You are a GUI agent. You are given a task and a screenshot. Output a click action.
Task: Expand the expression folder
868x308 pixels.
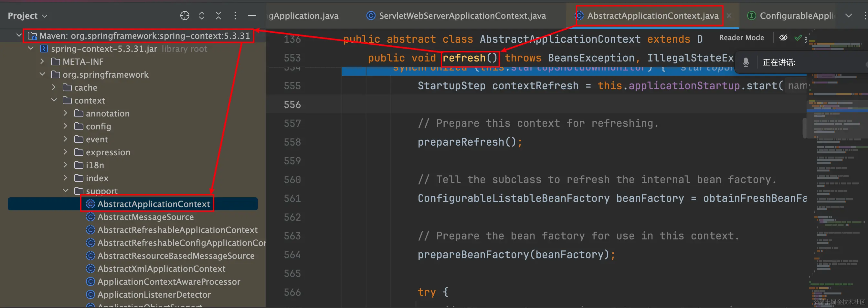point(66,152)
